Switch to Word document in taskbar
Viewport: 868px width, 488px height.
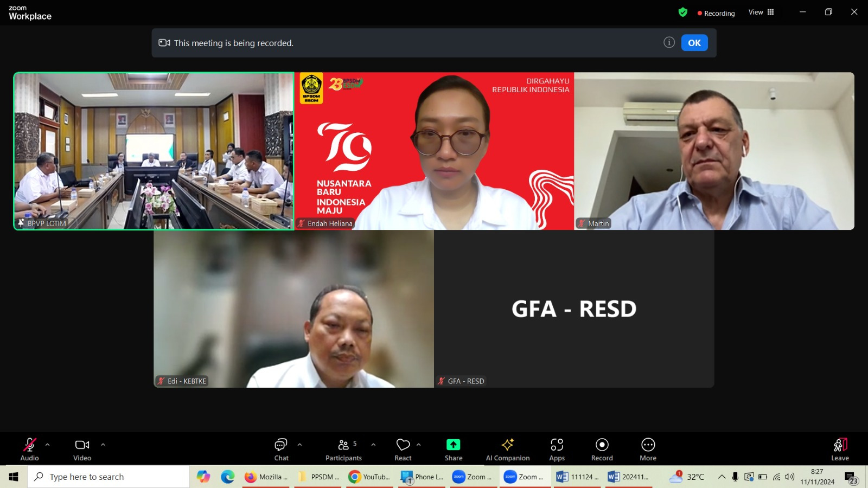click(x=578, y=477)
